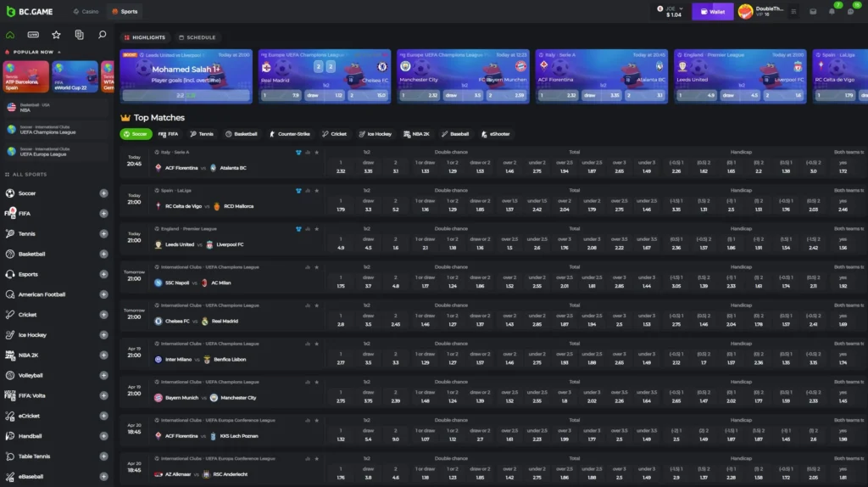The width and height of the screenshot is (868, 487).
Task: Open jersey icon for Celta de Vigo match
Action: tap(298, 191)
